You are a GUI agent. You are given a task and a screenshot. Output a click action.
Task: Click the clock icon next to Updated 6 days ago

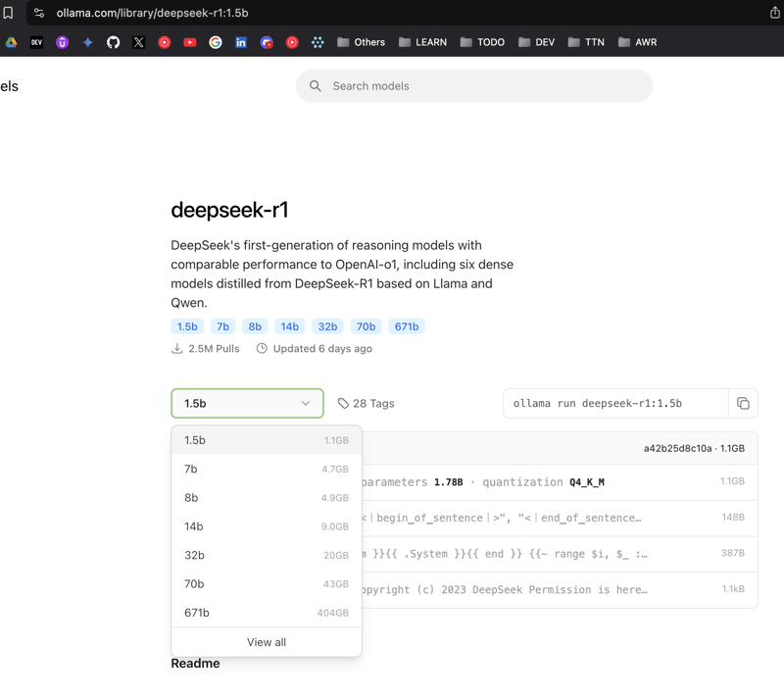click(262, 348)
